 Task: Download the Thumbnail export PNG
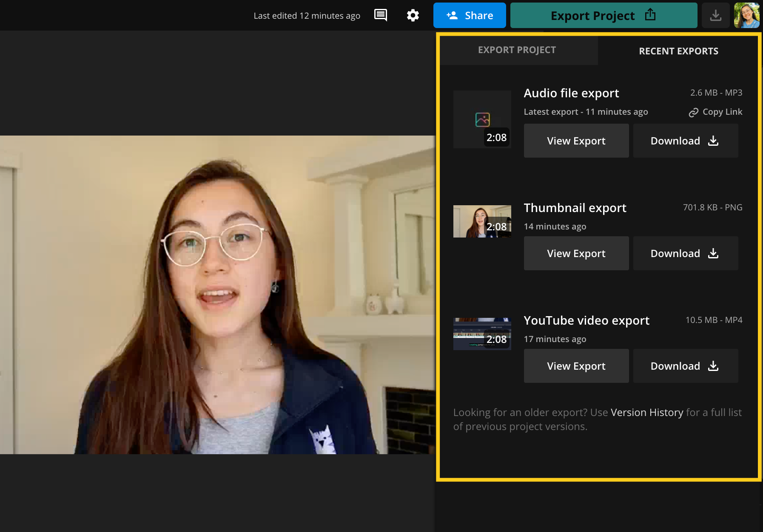[x=685, y=253]
